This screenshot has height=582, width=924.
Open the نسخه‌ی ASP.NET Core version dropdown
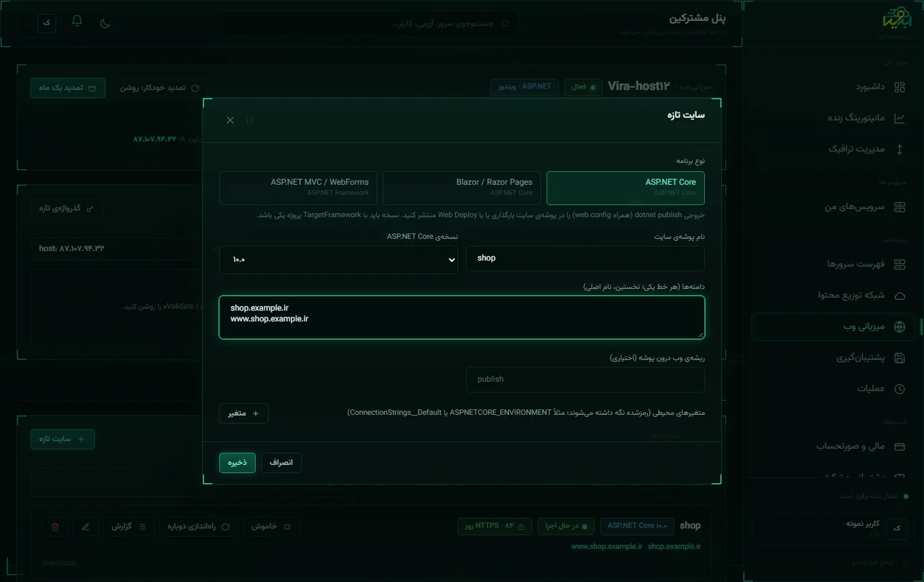(338, 259)
